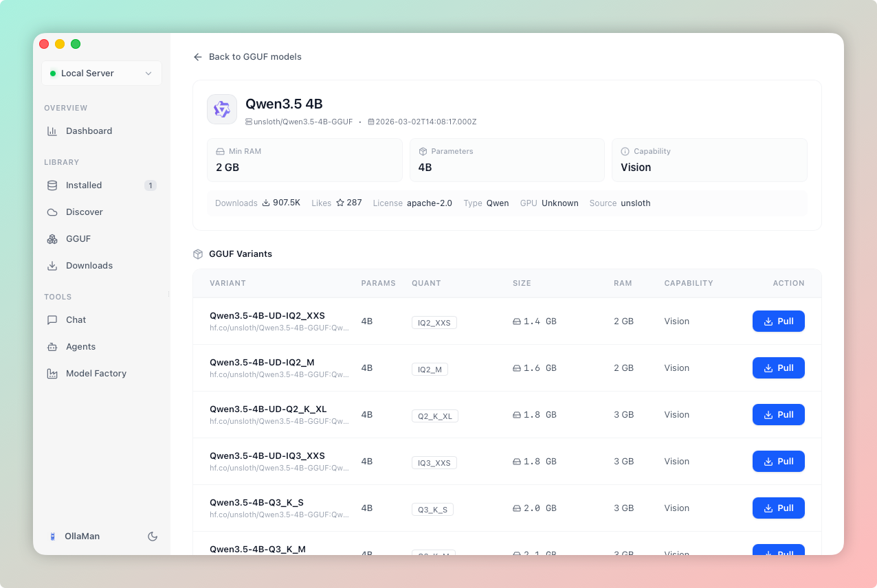
Task: Click the installed count badge
Action: coord(151,185)
